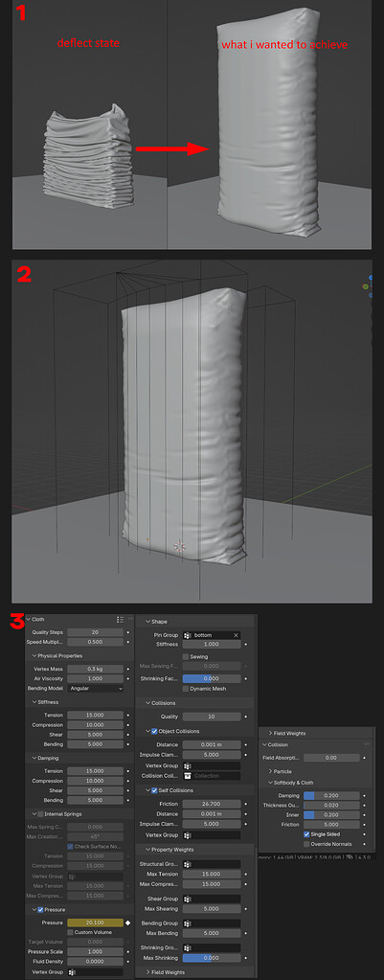Click the Shrinking Group vertex group icon
Viewport: 384px width, 980px height.
(188, 947)
